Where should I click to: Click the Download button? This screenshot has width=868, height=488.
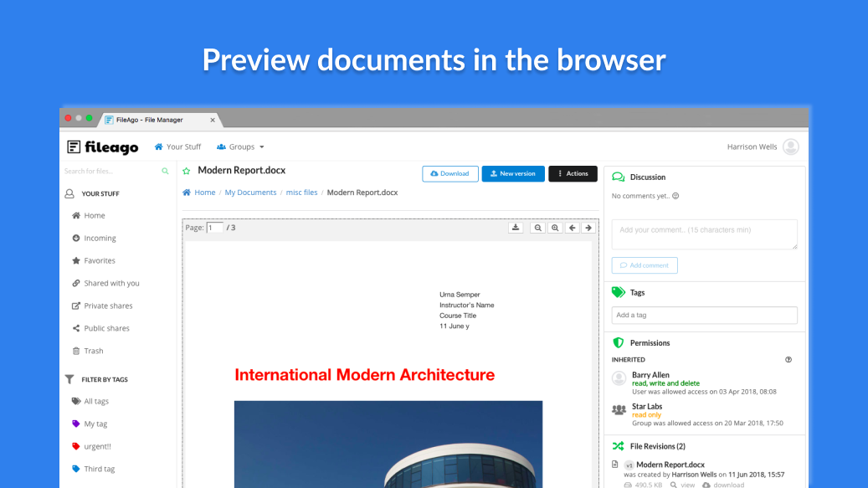(450, 174)
